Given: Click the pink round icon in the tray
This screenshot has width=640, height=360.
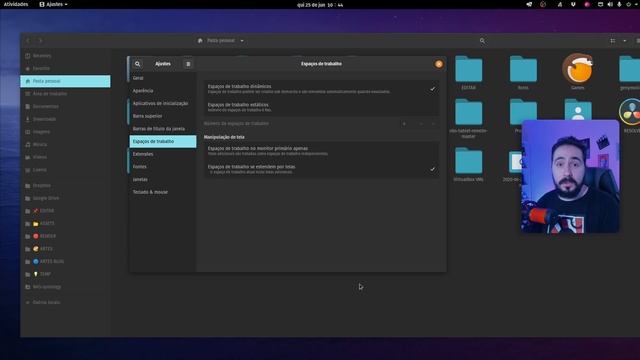Looking at the screenshot, I should pyautogui.click(x=587, y=4).
